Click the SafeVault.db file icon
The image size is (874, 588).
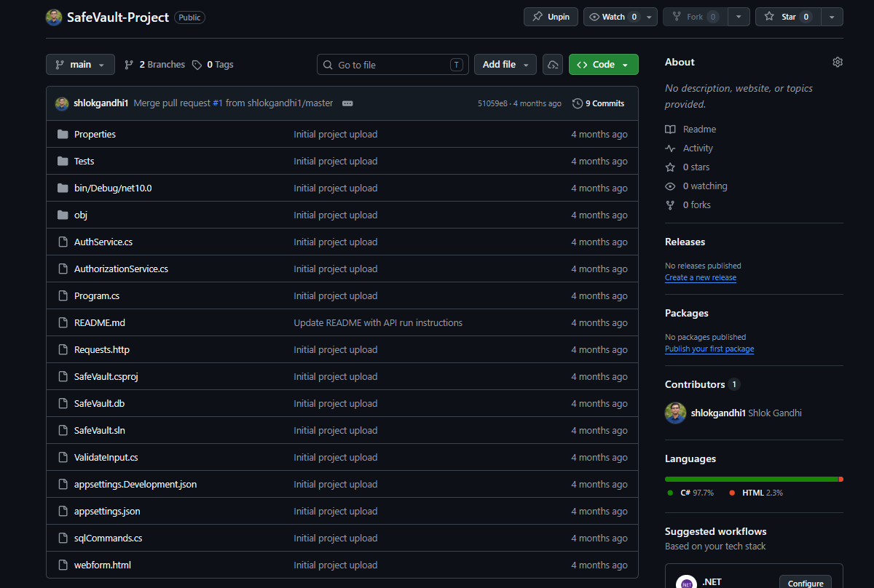coord(63,403)
